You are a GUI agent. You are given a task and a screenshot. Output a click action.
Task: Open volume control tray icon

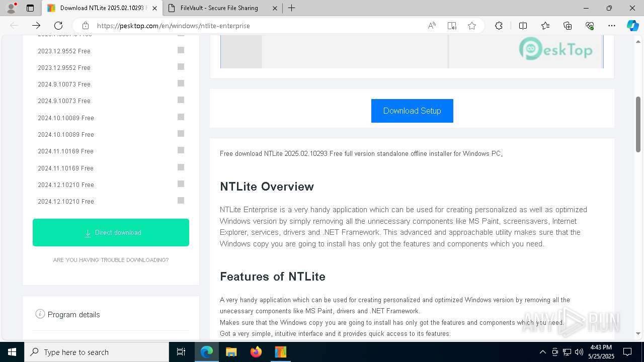pyautogui.click(x=579, y=352)
